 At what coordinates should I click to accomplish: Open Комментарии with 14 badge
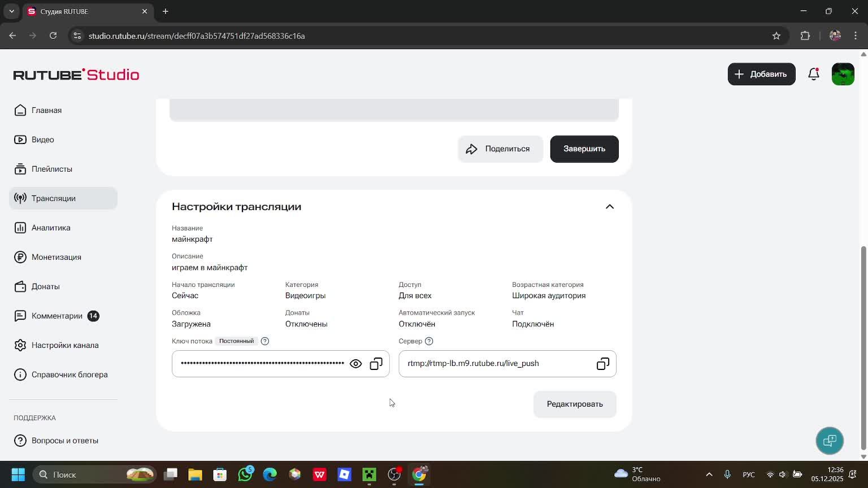[63, 316]
